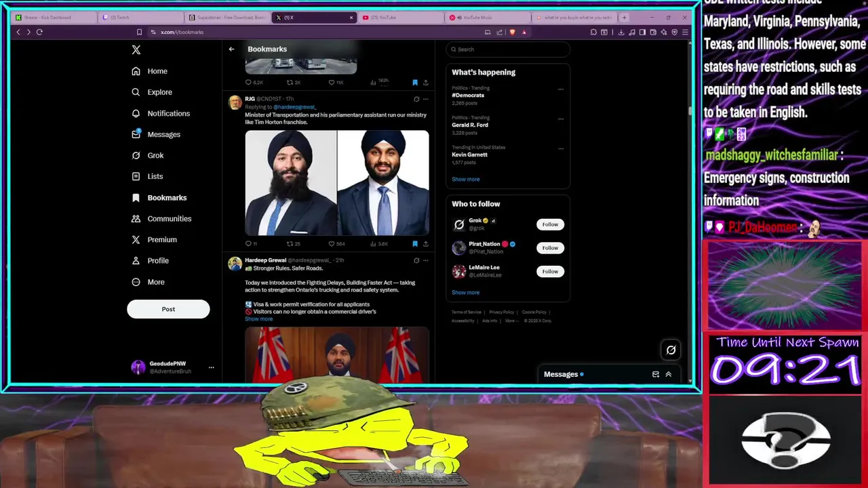
Task: Open Grok icon on Hardeep Grewal post
Action: pyautogui.click(x=416, y=260)
